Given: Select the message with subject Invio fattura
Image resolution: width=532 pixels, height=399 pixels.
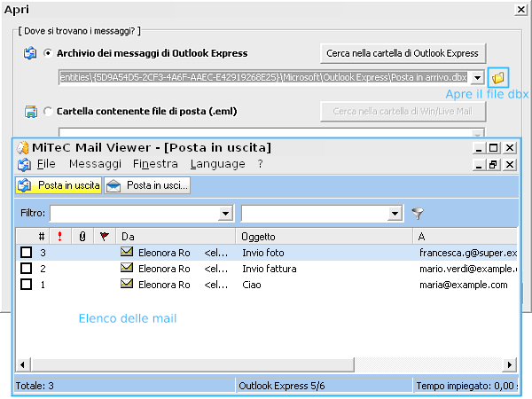Looking at the screenshot, I should (x=270, y=269).
